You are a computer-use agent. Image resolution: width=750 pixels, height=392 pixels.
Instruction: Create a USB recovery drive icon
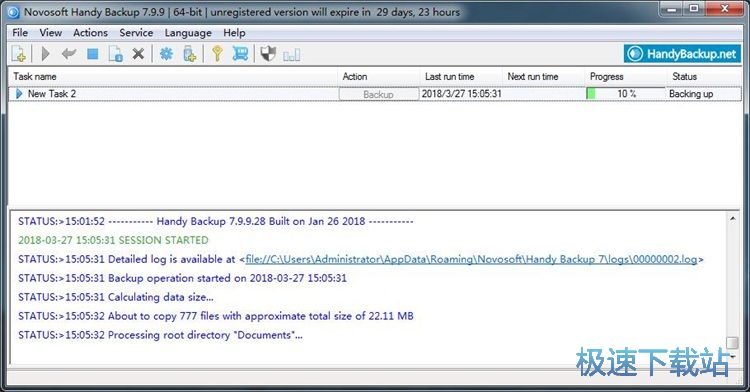click(x=190, y=54)
